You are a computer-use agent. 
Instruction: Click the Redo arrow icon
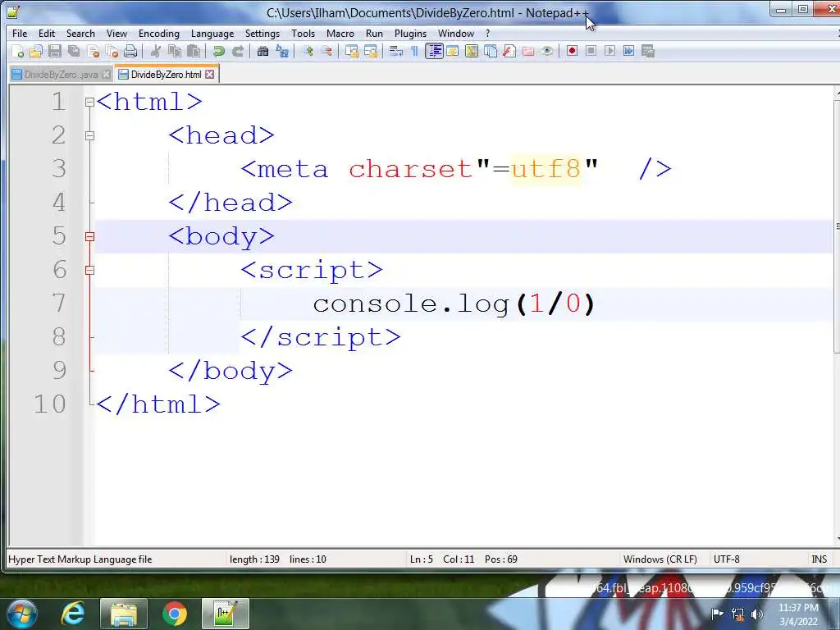238,52
